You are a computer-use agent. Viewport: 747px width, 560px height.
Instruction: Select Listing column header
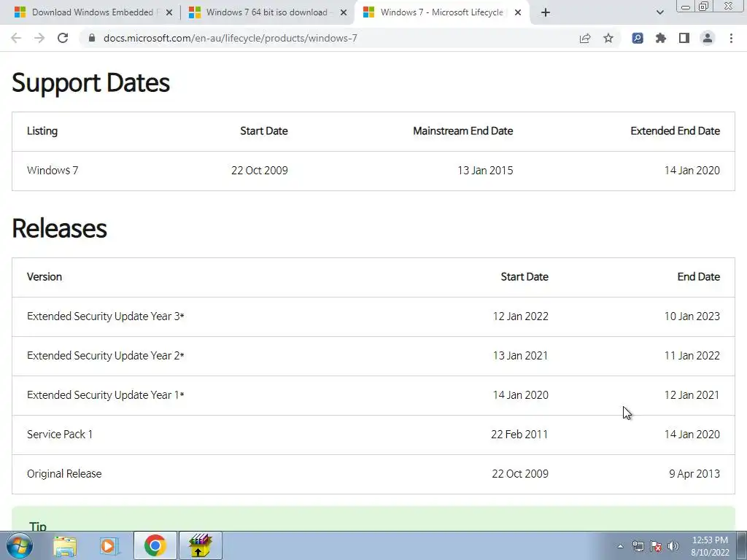point(42,131)
